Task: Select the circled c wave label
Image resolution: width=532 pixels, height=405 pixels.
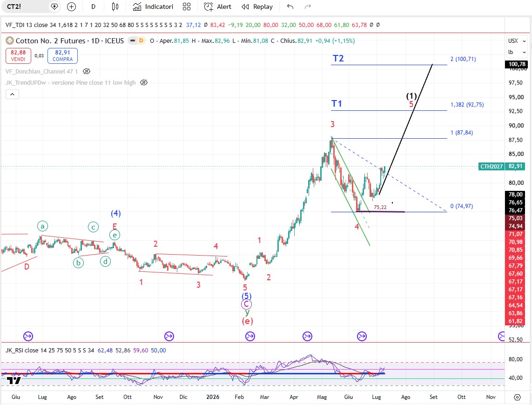Action: coord(93,227)
